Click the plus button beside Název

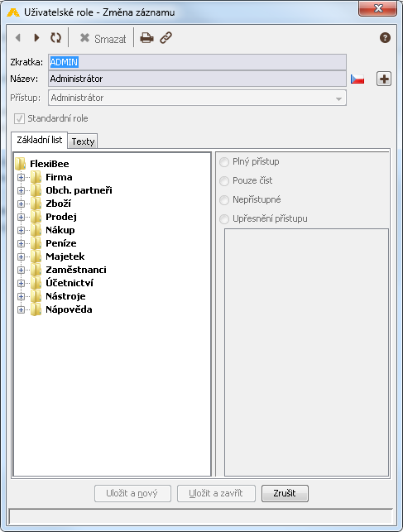384,79
